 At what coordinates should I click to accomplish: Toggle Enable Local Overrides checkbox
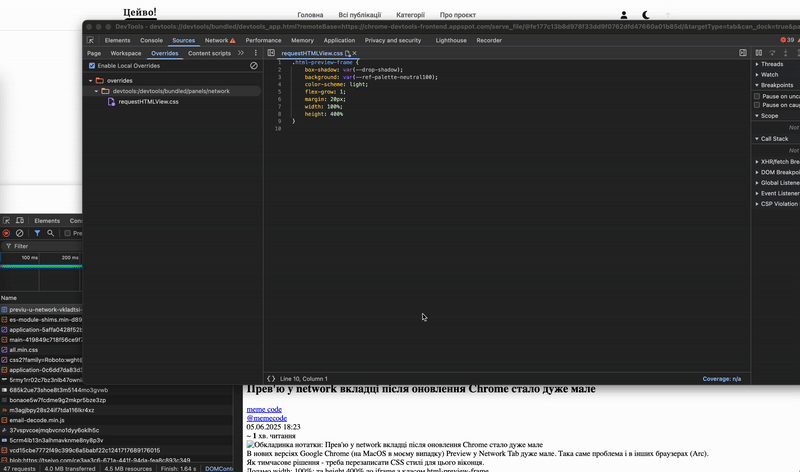tap(92, 65)
